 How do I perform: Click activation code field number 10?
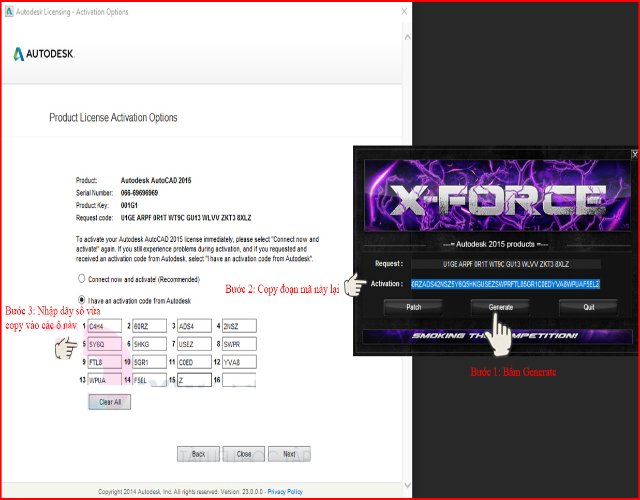tap(149, 362)
